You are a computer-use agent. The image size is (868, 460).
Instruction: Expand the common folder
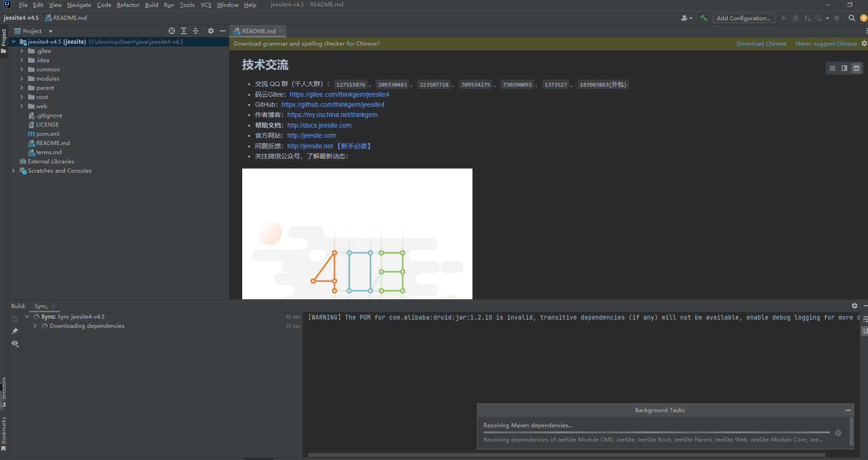coord(22,70)
